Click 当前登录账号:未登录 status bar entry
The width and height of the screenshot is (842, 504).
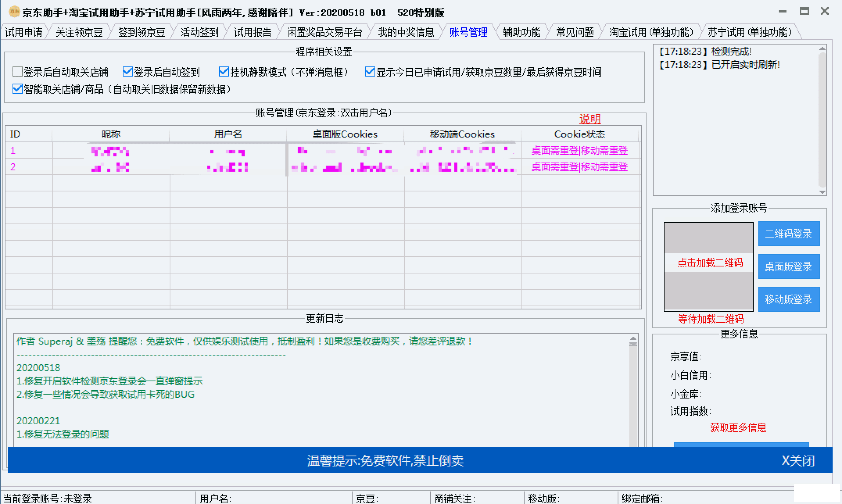(x=48, y=499)
